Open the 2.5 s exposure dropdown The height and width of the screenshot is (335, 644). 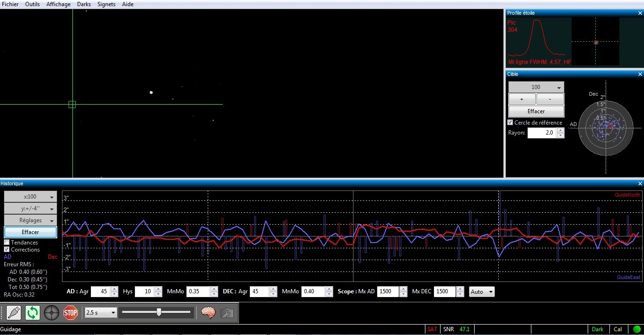click(x=101, y=312)
